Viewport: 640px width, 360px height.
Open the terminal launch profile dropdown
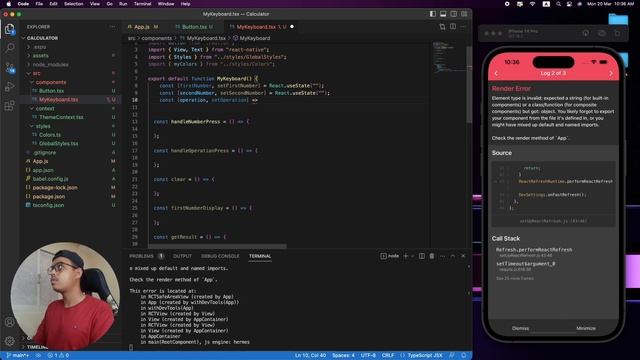point(412,256)
